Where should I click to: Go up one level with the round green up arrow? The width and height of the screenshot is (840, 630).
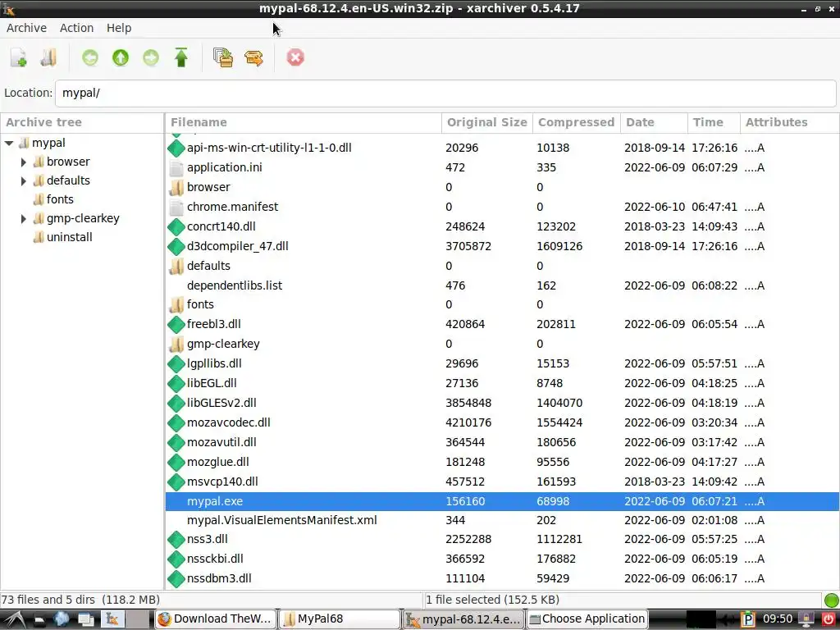coord(121,57)
